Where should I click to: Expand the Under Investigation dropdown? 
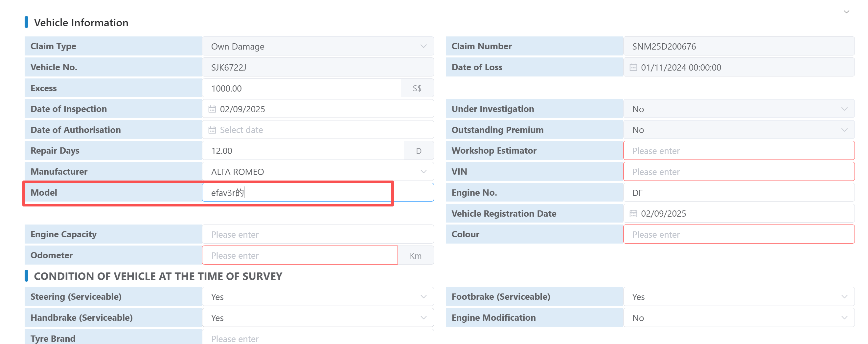[844, 109]
